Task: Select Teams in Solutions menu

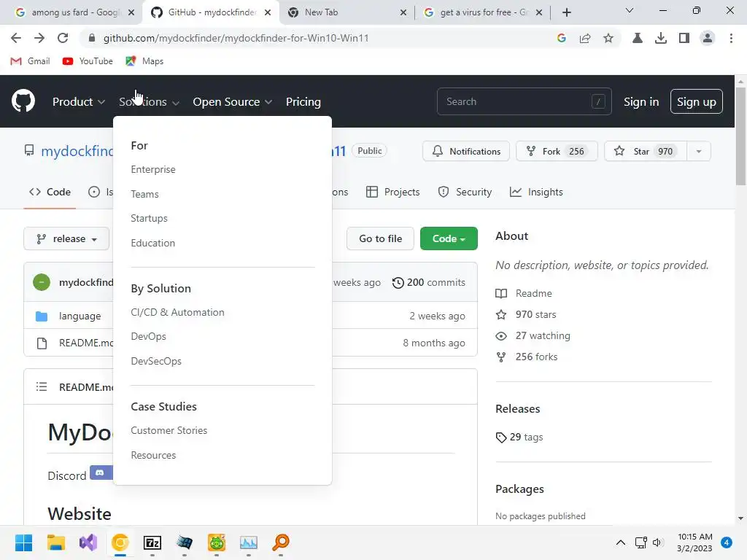Action: pos(145,194)
